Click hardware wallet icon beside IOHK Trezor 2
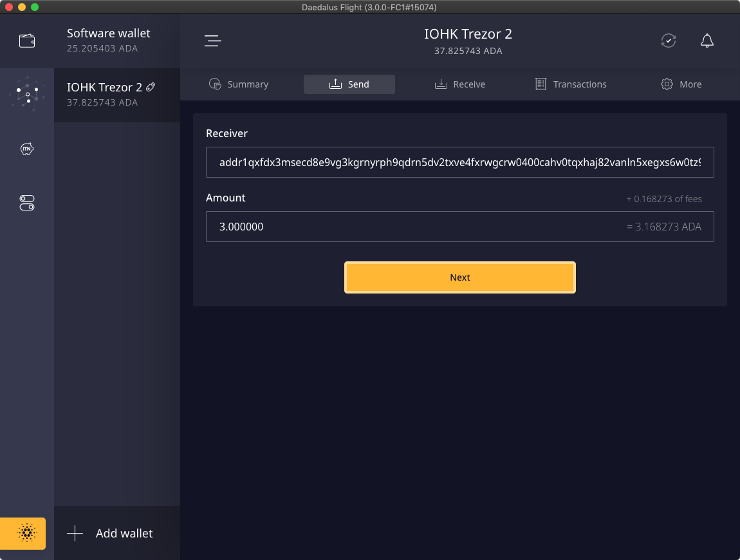The image size is (740, 560). (x=151, y=87)
